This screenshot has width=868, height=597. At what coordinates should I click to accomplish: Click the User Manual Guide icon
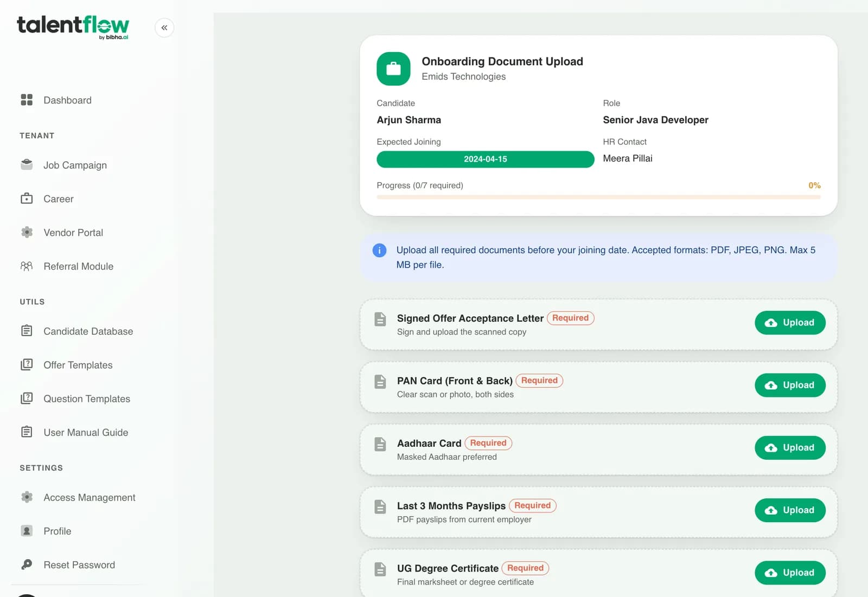pyautogui.click(x=27, y=432)
